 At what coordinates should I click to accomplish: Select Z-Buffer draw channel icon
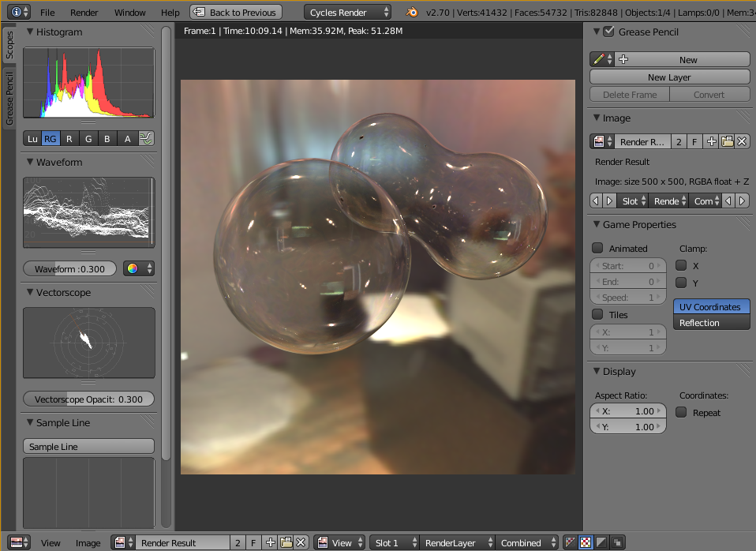tap(616, 542)
